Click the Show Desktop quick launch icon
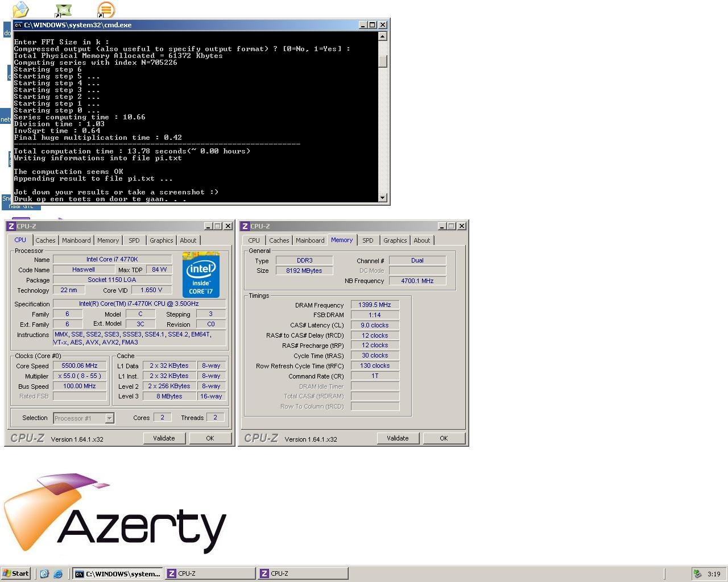Image resolution: width=728 pixels, height=582 pixels. pos(44,574)
